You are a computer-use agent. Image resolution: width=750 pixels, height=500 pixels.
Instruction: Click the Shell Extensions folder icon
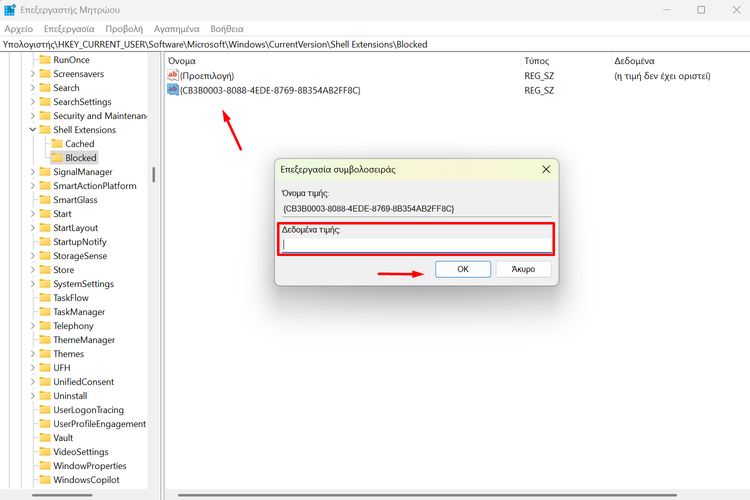point(45,130)
